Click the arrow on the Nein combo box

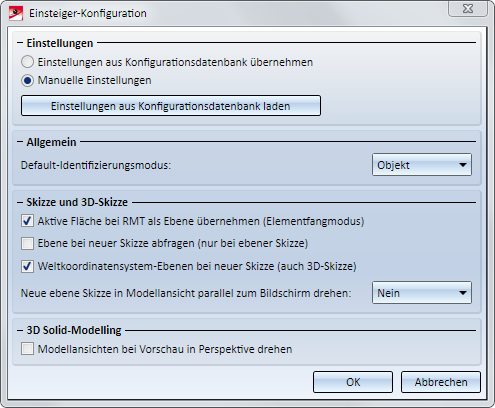pos(462,293)
